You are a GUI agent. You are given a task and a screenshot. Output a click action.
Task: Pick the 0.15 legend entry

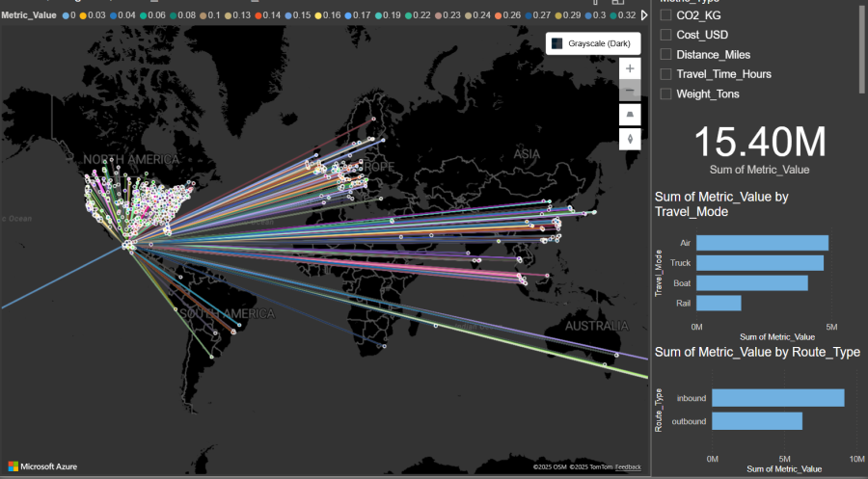298,15
